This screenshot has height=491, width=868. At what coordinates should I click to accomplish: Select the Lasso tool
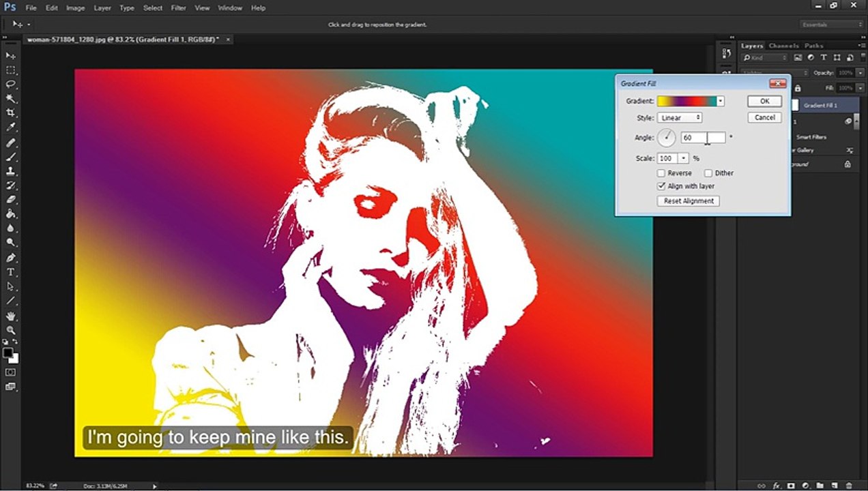click(x=11, y=85)
